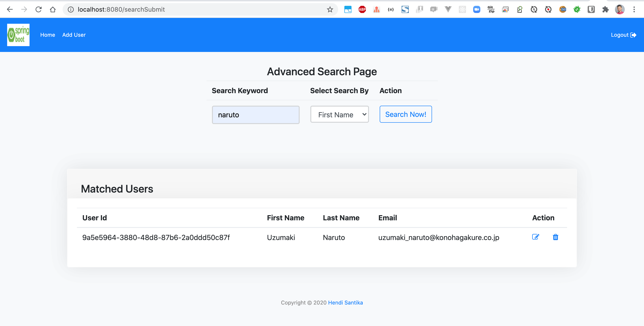Reload the page with the refresh button

point(38,9)
